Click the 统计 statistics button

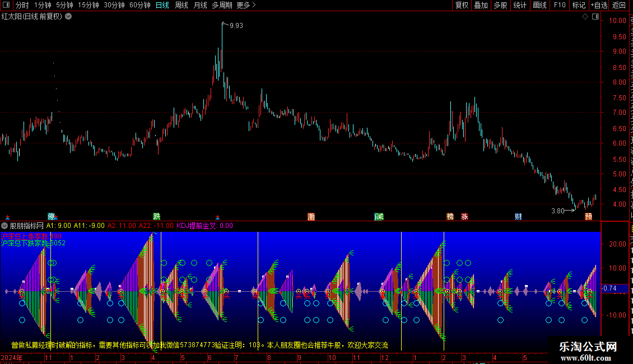pyautogui.click(x=519, y=5)
